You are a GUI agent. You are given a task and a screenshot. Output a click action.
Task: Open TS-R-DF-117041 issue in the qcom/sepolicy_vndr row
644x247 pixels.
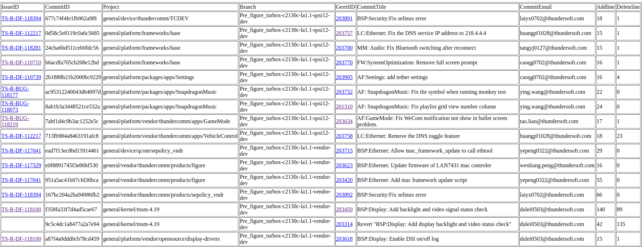(x=21, y=151)
